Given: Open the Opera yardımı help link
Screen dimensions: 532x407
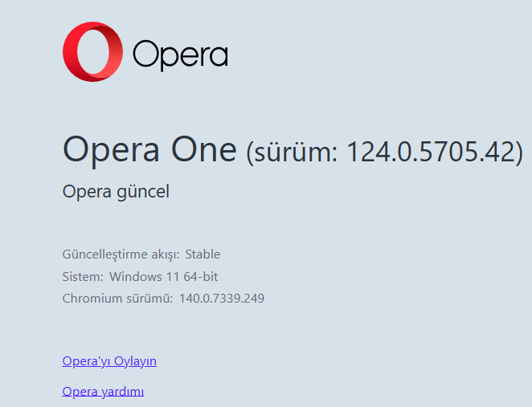Looking at the screenshot, I should [x=103, y=392].
